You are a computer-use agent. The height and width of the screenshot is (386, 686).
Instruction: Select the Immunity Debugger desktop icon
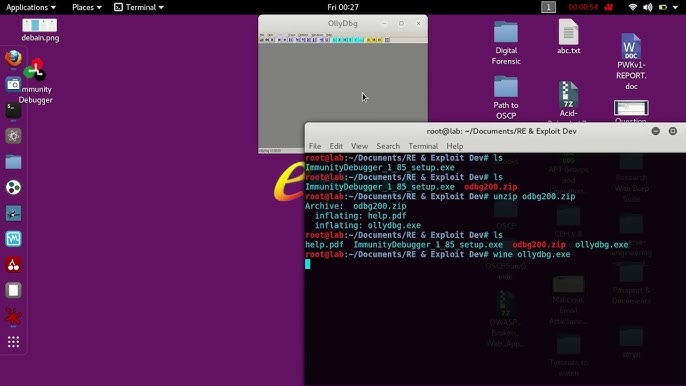pos(35,81)
